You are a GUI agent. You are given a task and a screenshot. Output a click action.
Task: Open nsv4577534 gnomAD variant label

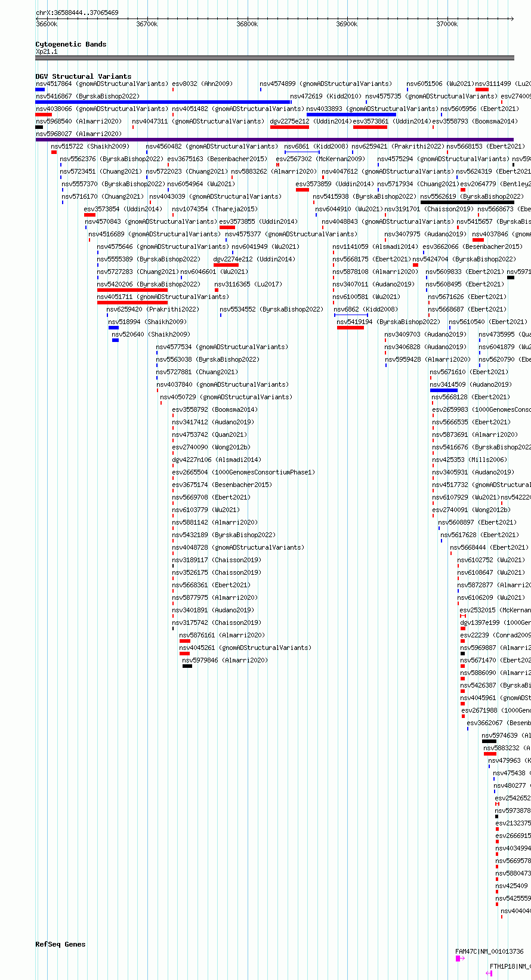222,347
